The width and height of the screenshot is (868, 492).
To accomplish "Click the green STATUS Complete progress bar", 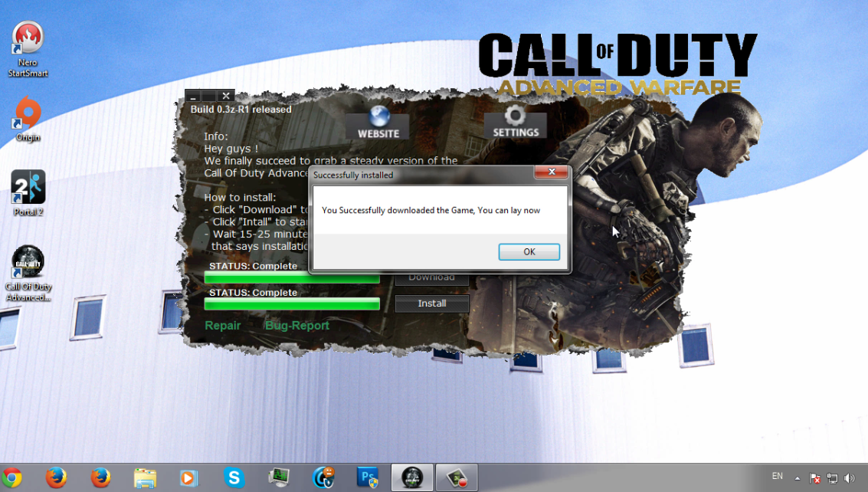I will [x=291, y=303].
